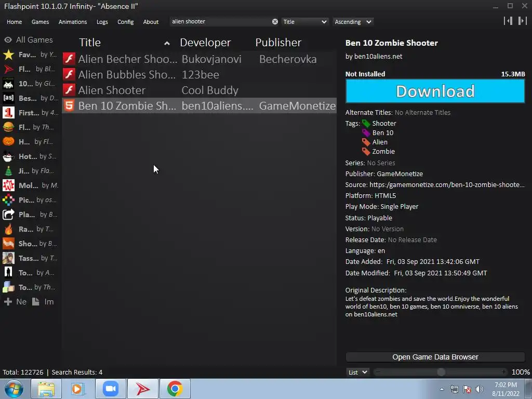
Task: Open the 'Mol...' playlist icon
Action: [x=8, y=185]
